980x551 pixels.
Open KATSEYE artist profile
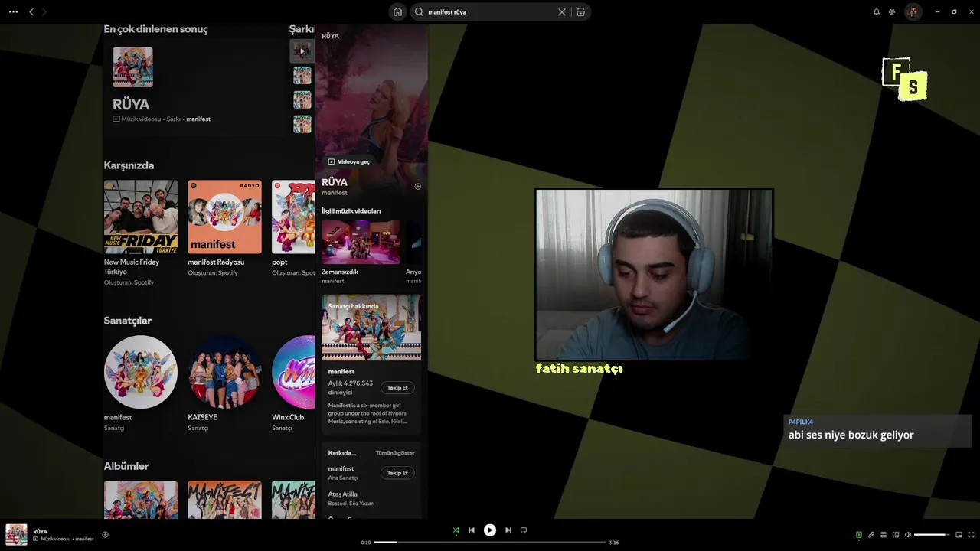click(x=225, y=372)
